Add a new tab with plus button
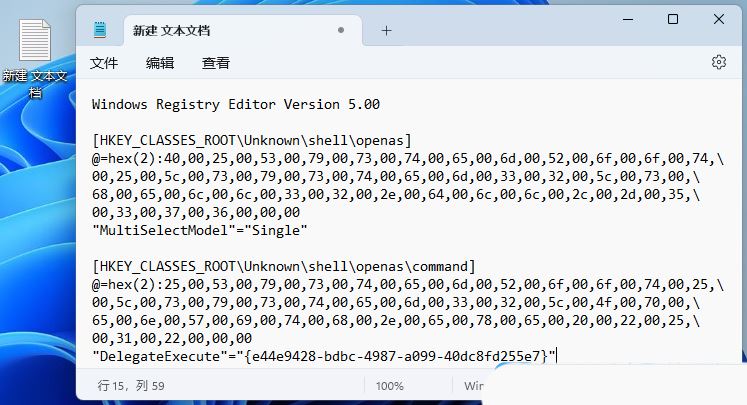 [386, 31]
